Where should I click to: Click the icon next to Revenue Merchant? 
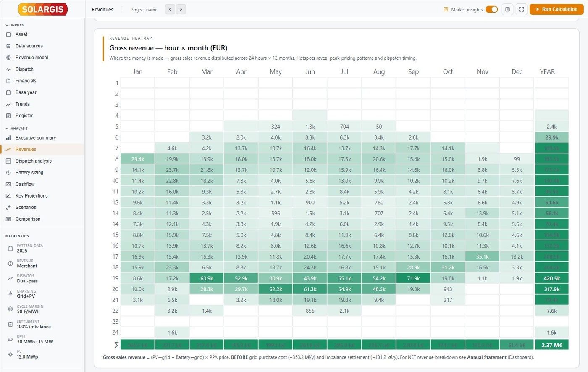[x=10, y=264]
